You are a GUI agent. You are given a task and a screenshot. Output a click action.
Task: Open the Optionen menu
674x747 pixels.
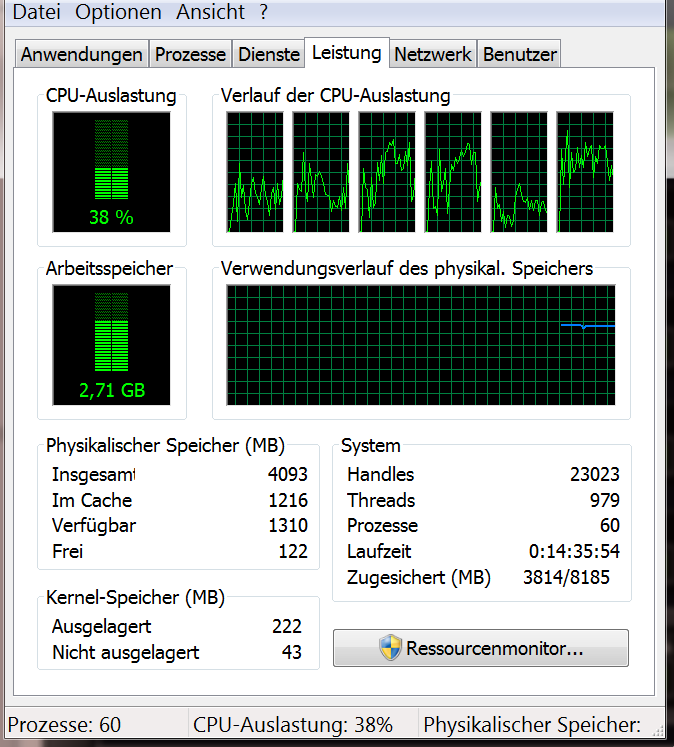118,12
